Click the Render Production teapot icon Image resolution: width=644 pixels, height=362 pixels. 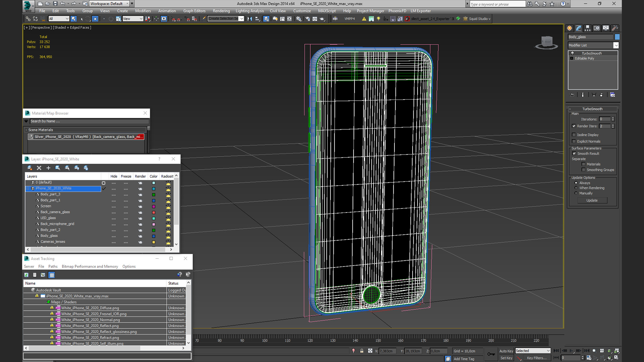tap(322, 19)
